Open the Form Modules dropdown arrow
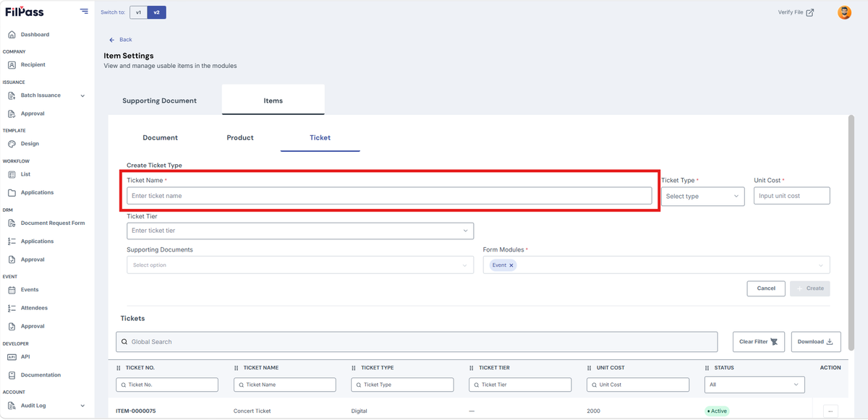 click(821, 265)
